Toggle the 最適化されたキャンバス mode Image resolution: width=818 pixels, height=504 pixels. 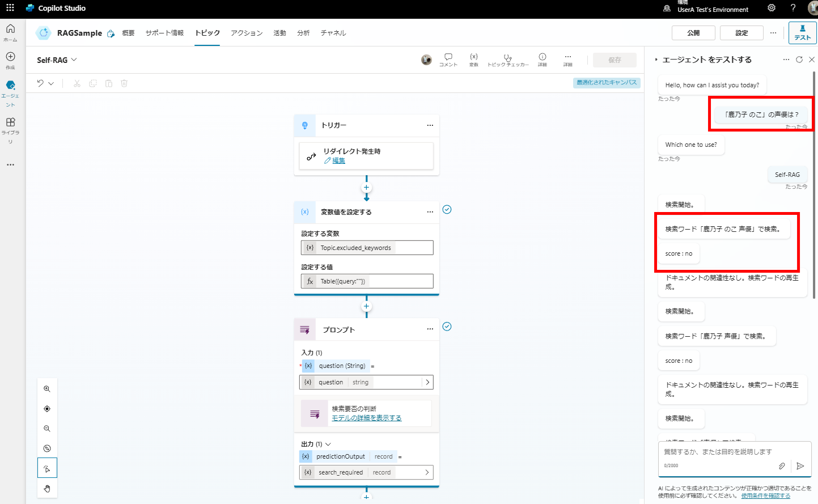point(607,82)
